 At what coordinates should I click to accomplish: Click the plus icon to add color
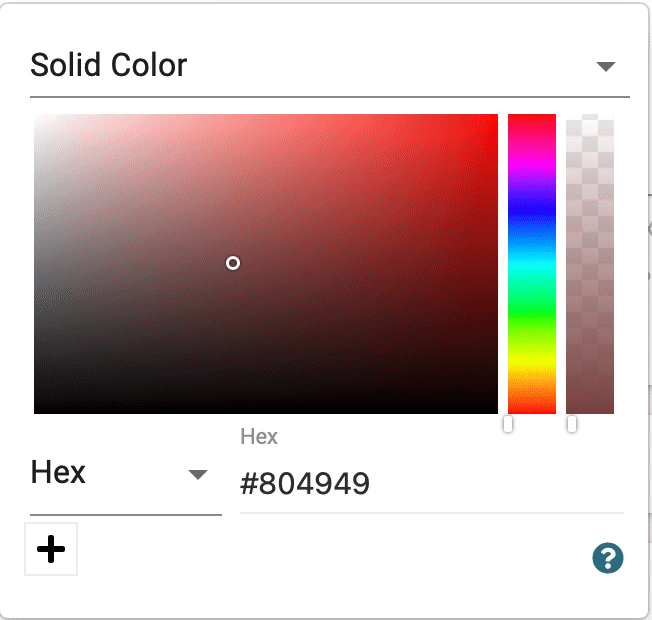coord(51,549)
